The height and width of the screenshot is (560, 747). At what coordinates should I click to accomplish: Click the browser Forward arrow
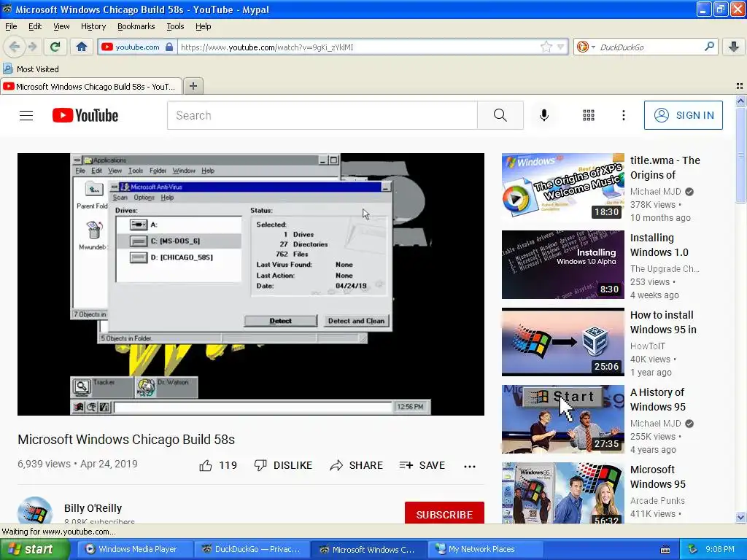click(x=32, y=47)
